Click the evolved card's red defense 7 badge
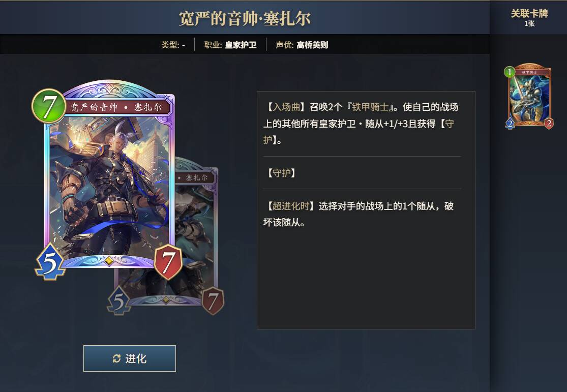The height and width of the screenshot is (392, 567). 213,300
